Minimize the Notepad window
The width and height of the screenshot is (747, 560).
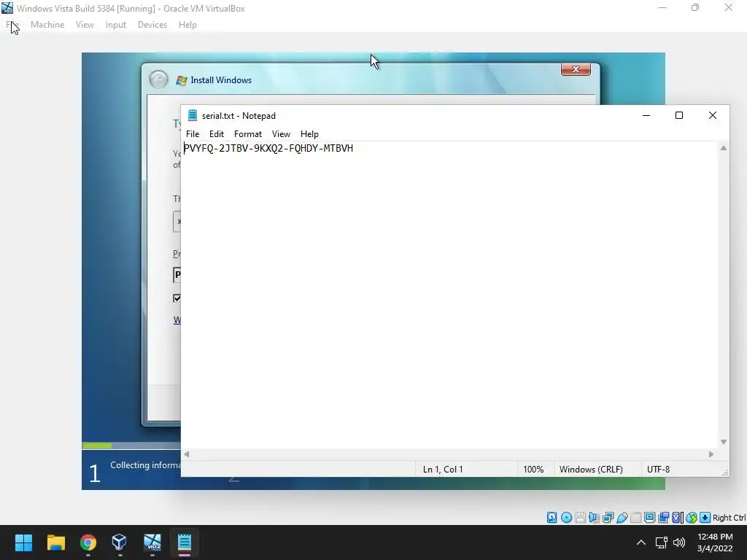646,115
